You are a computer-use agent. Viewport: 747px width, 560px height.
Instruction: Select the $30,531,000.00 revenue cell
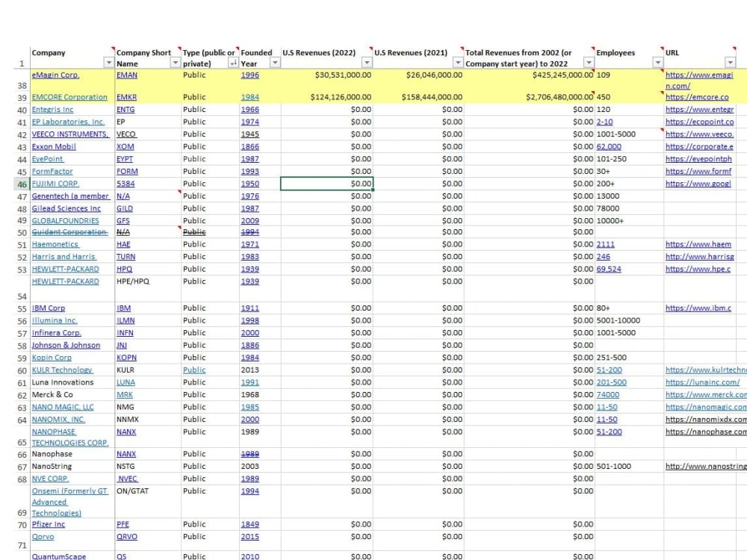point(327,81)
